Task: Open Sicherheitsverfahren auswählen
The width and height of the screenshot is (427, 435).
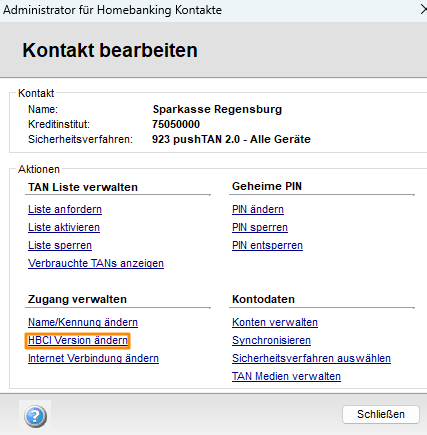Action: click(311, 358)
